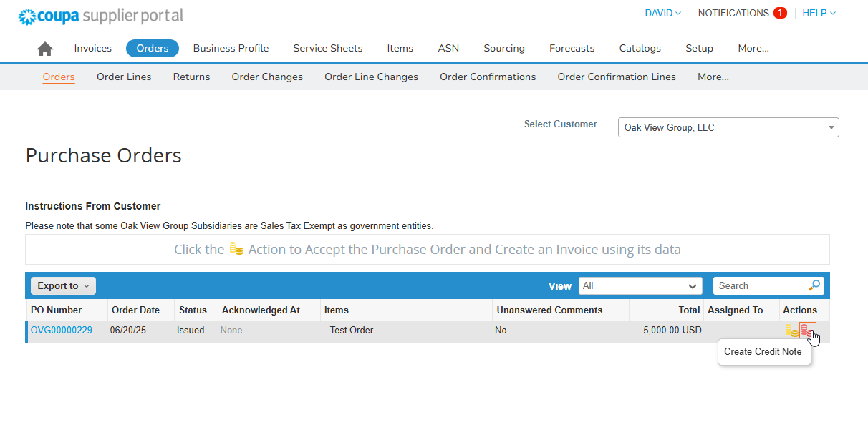
Task: Click in the Search input field
Action: [x=761, y=285]
